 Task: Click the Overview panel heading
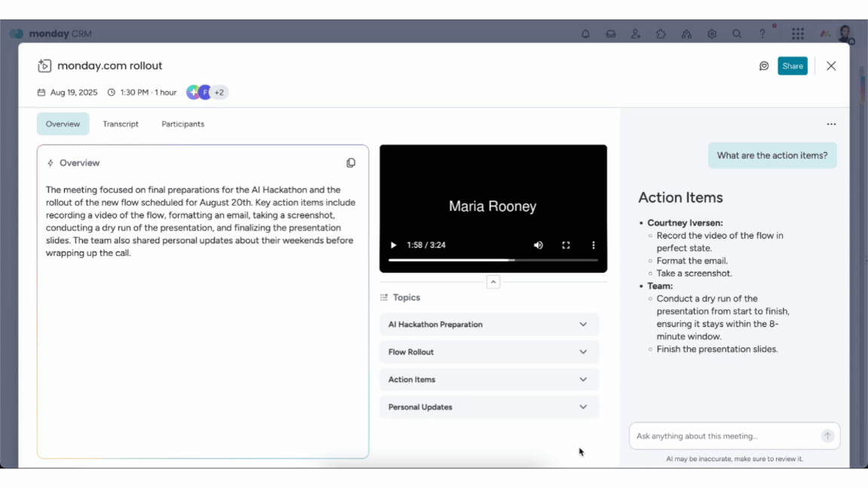[x=79, y=163]
